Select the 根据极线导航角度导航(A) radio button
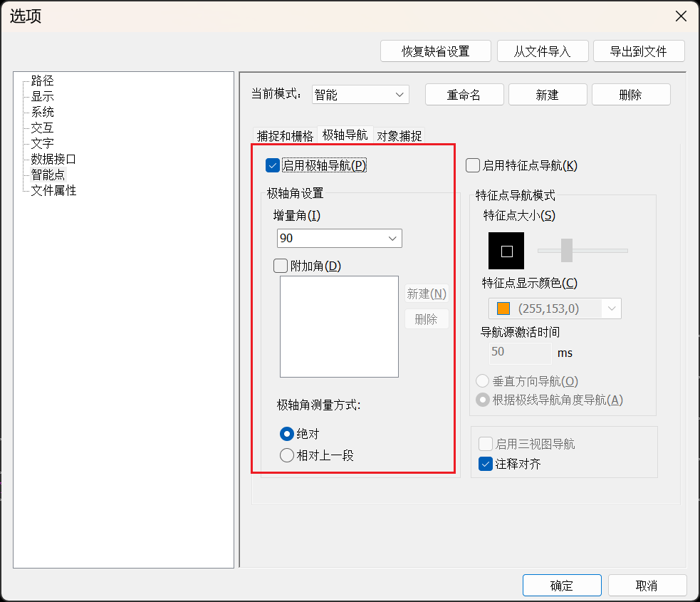The width and height of the screenshot is (700, 602). point(483,400)
